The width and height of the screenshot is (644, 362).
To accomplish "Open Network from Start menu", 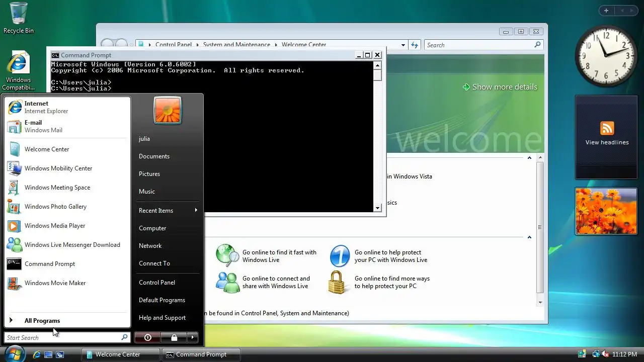I will tap(168, 246).
